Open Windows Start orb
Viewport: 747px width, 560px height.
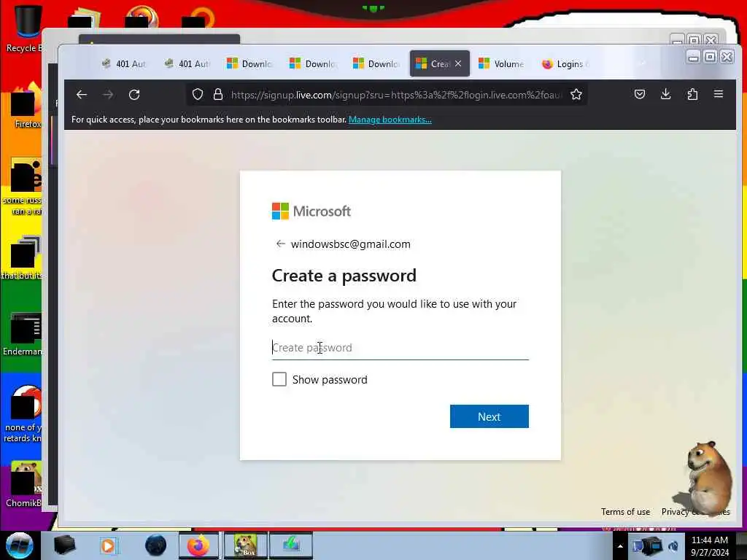[19, 545]
